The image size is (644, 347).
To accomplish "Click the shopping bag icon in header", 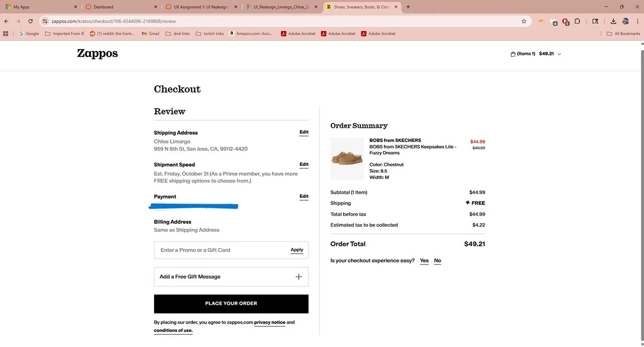I will click(x=513, y=54).
